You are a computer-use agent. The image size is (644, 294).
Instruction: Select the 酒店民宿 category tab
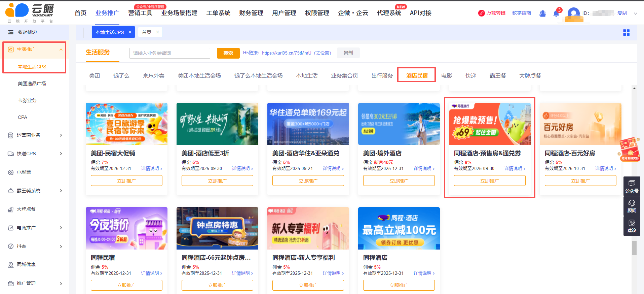(417, 76)
